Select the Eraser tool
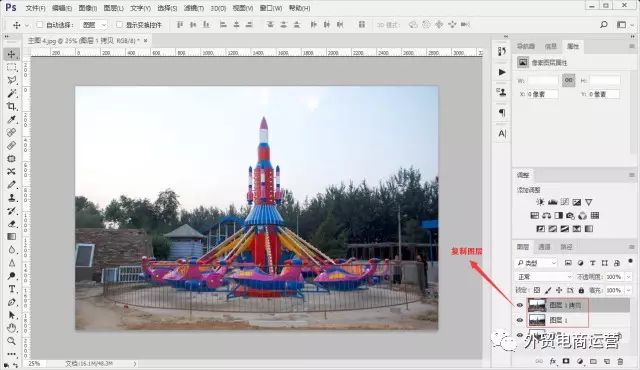 [11, 224]
